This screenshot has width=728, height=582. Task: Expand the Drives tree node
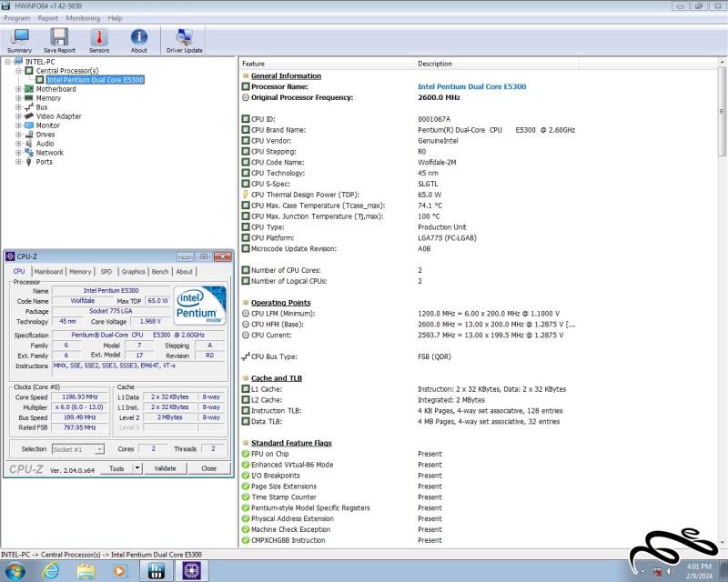[18, 134]
